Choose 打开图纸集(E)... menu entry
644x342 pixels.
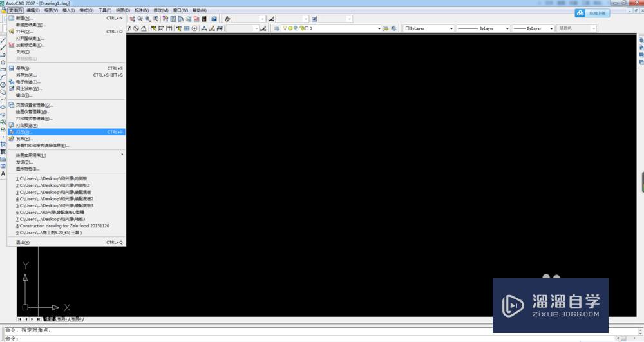[x=66, y=38]
